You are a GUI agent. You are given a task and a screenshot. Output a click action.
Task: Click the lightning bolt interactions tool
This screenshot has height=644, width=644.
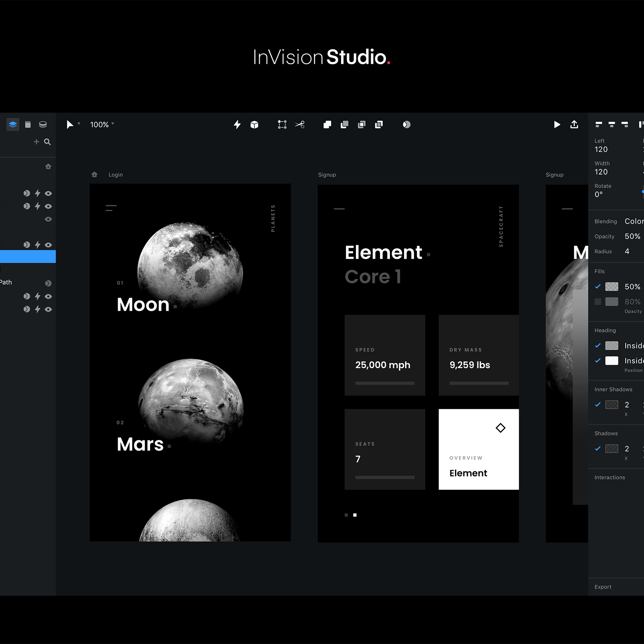237,125
